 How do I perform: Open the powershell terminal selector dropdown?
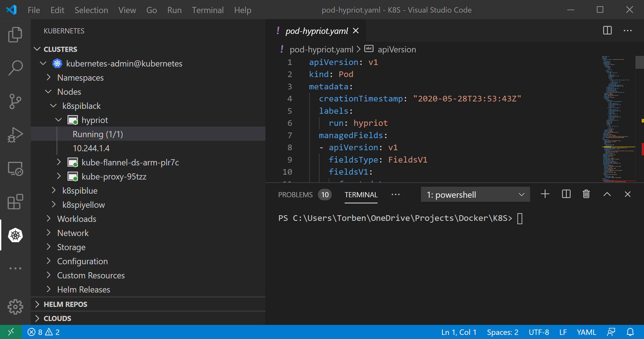tap(475, 194)
